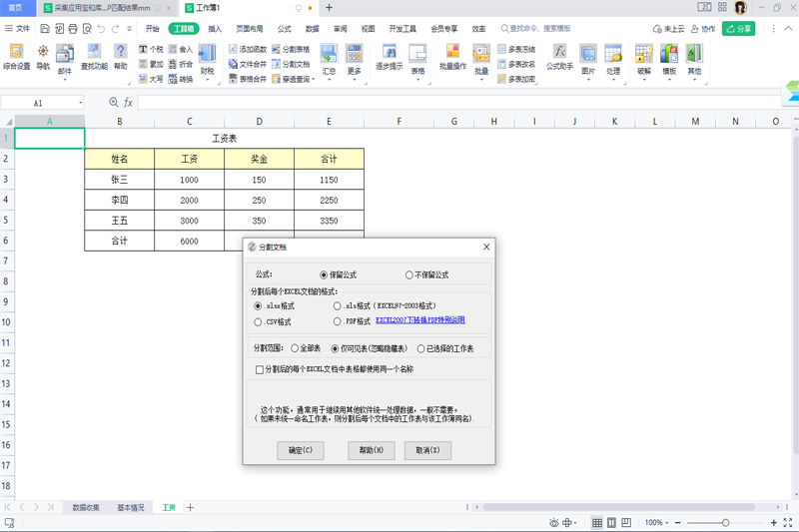
Task: Select the 不保留公式 radio option
Action: click(409, 274)
